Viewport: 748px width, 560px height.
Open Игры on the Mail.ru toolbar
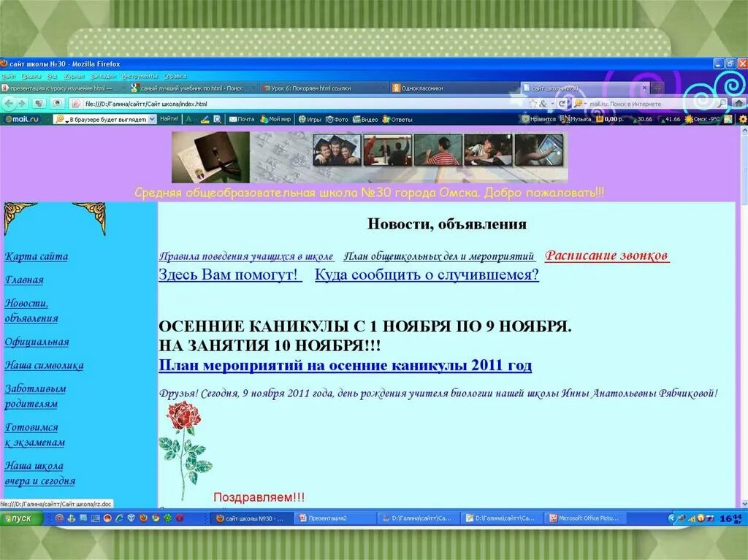pyautogui.click(x=310, y=119)
